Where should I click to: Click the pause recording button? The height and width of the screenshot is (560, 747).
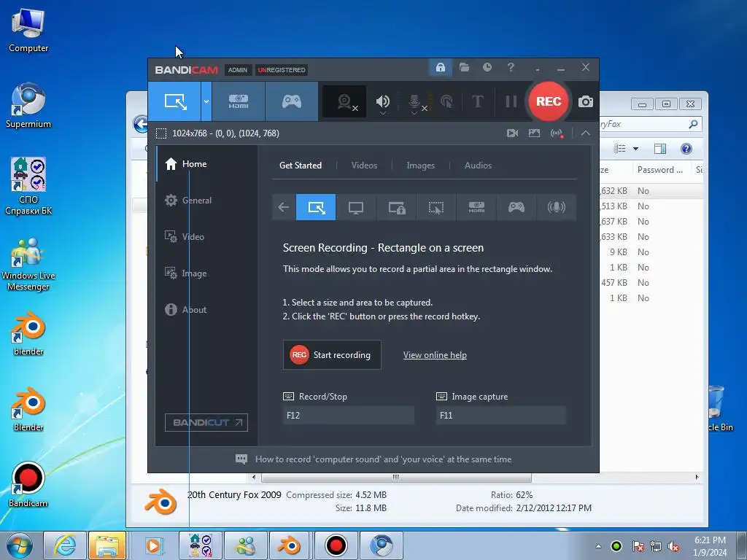[x=511, y=101]
